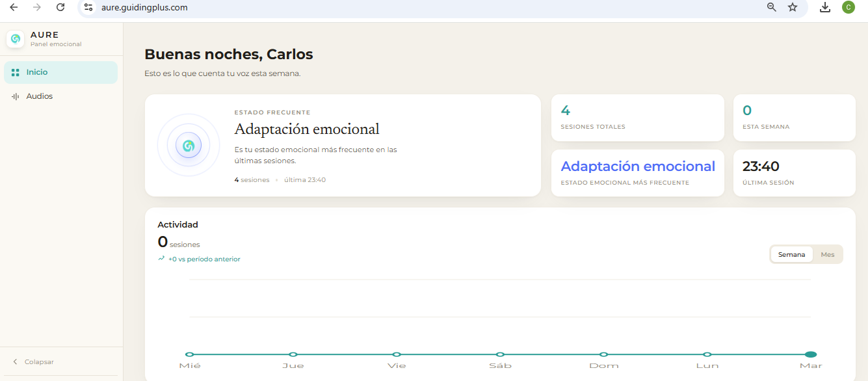
Task: Click the Sesiones totales card
Action: coord(638,118)
